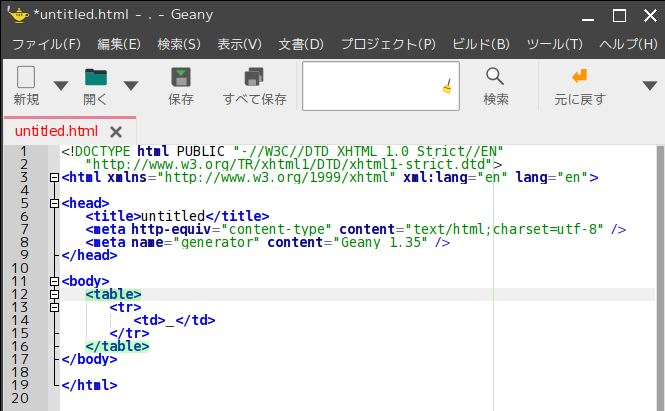The width and height of the screenshot is (665, 411).
Task: Click inside the toolbar search input field
Action: click(370, 86)
